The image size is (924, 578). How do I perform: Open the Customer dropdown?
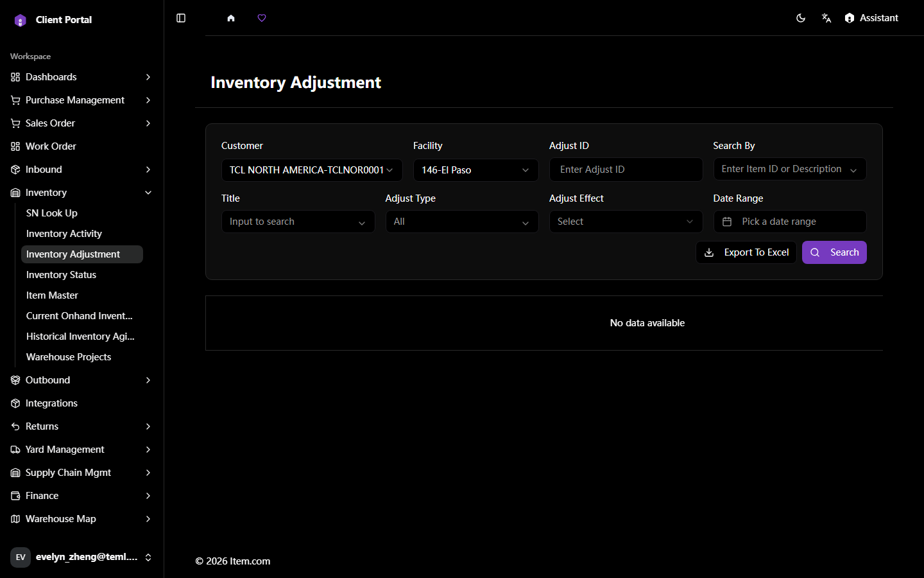click(x=312, y=170)
